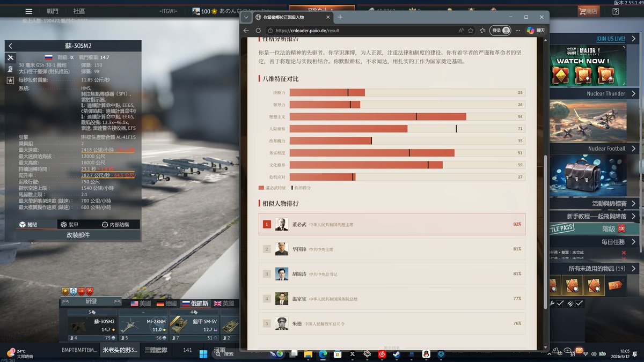The width and height of the screenshot is (644, 362).
Task: Expand Nuclear Football event arrow
Action: click(633, 149)
